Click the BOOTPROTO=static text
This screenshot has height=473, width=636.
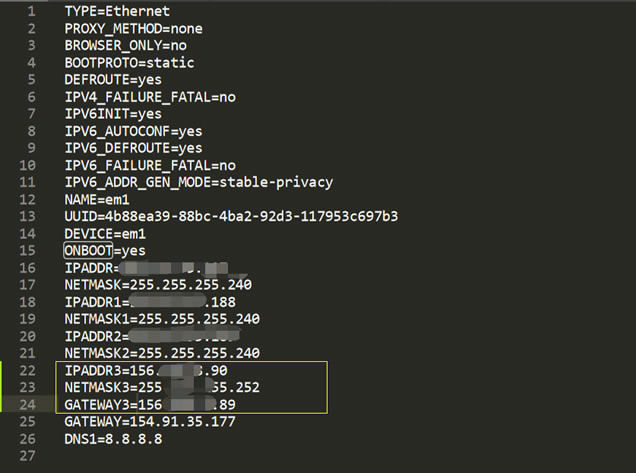(x=129, y=63)
